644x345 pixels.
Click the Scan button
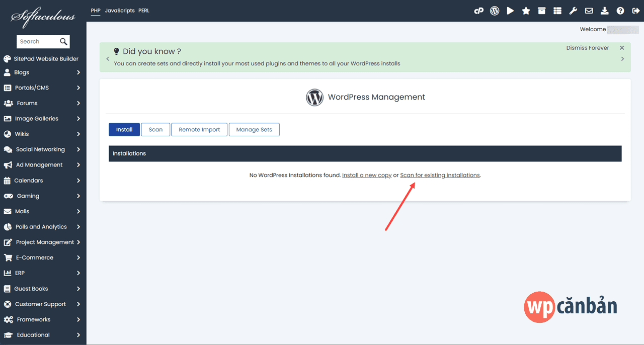155,130
